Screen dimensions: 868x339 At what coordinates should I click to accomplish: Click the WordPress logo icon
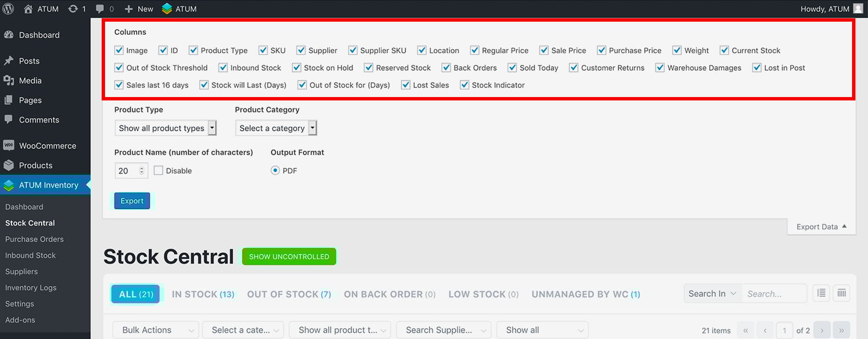[x=9, y=9]
